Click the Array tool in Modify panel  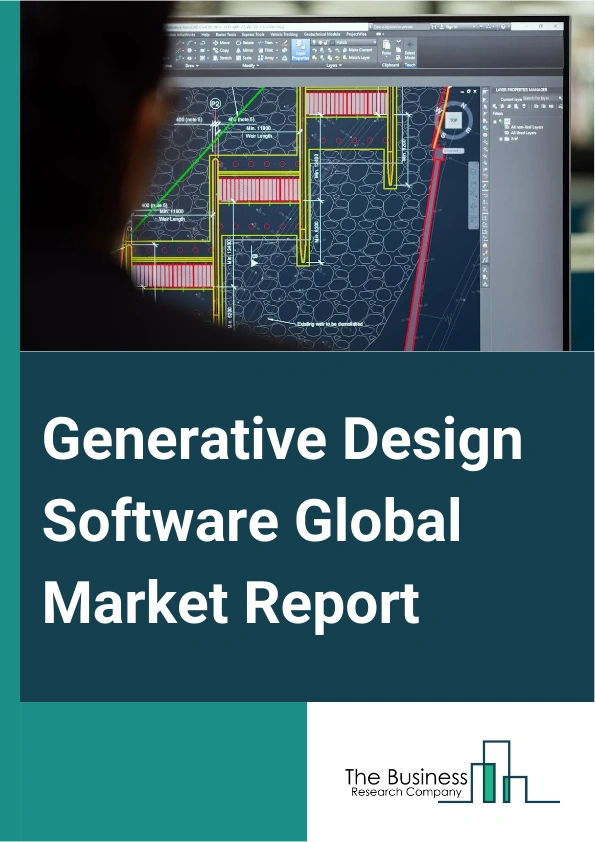[x=266, y=58]
